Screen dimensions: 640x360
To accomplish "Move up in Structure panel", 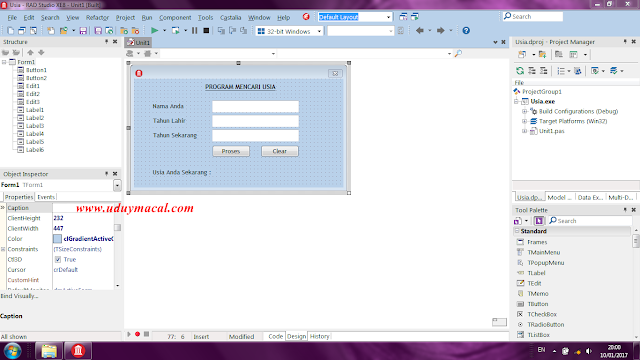I will tap(30, 52).
